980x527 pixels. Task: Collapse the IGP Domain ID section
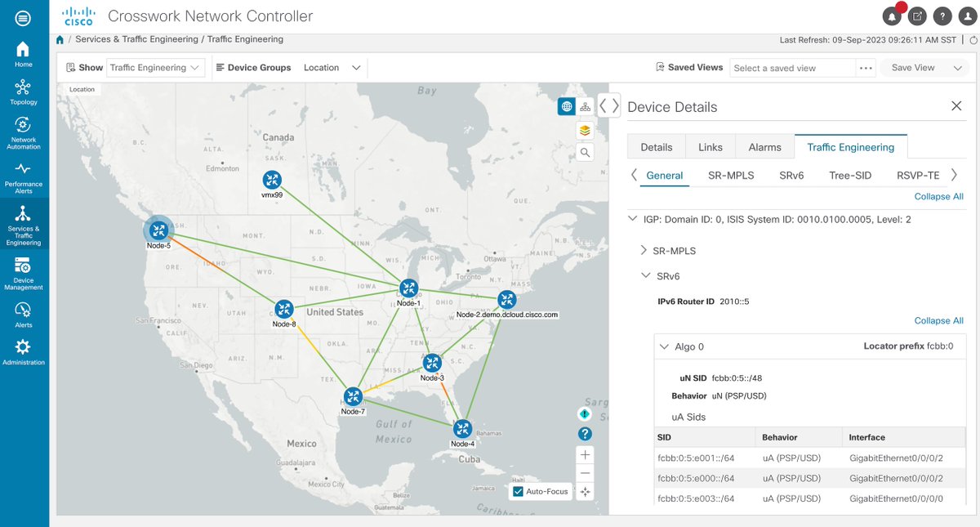633,219
